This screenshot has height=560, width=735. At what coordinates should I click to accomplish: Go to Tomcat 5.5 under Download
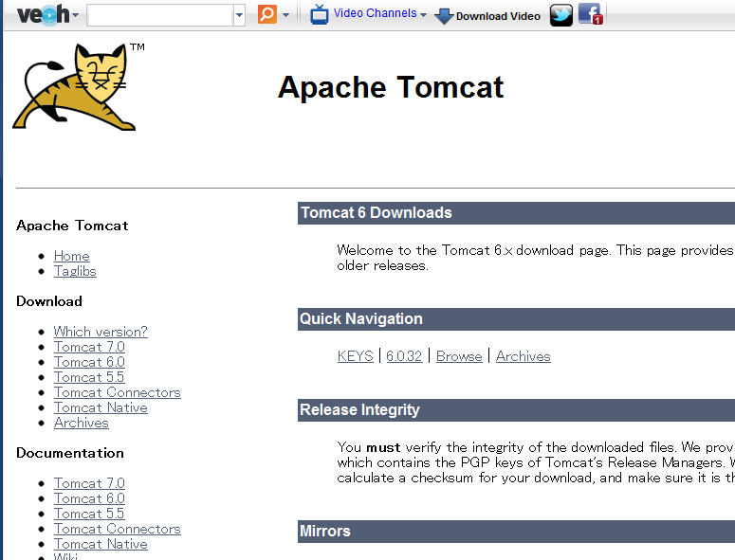point(89,377)
